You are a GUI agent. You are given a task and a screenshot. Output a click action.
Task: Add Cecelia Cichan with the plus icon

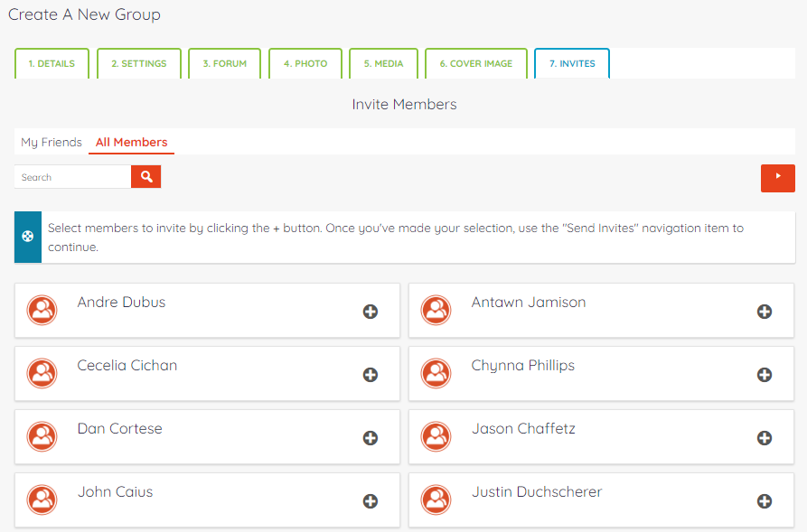click(x=371, y=375)
